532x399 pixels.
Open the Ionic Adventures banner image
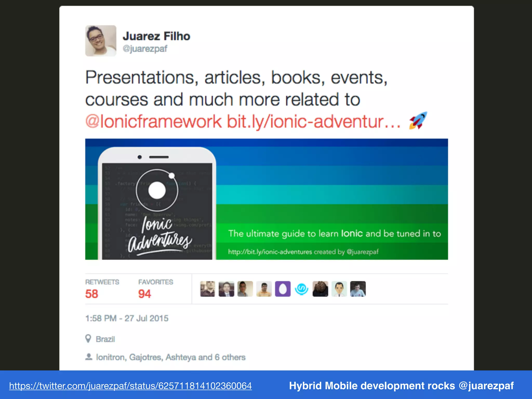point(267,199)
